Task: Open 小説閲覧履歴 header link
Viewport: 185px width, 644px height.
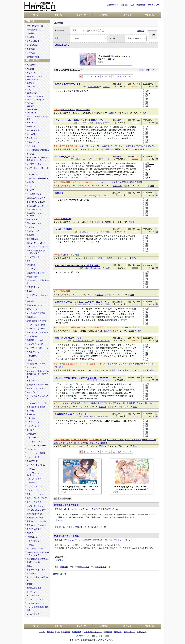Action: pos(113,5)
